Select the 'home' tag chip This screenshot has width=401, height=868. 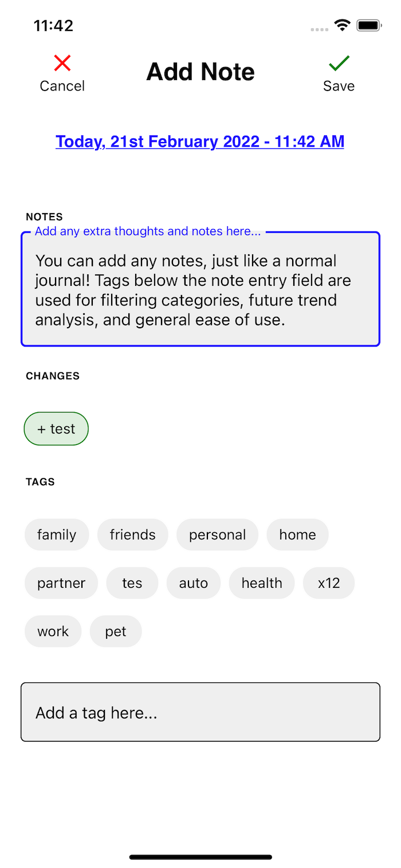click(x=298, y=535)
